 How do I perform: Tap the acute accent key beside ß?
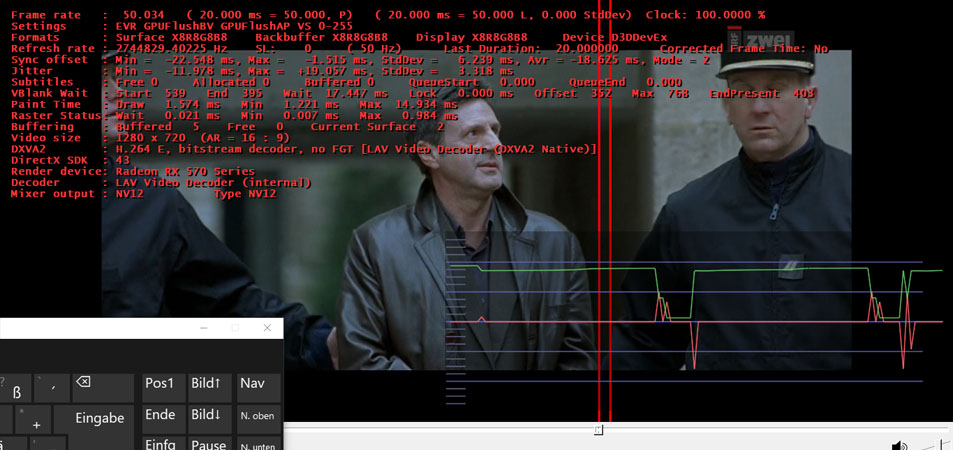(x=52, y=388)
